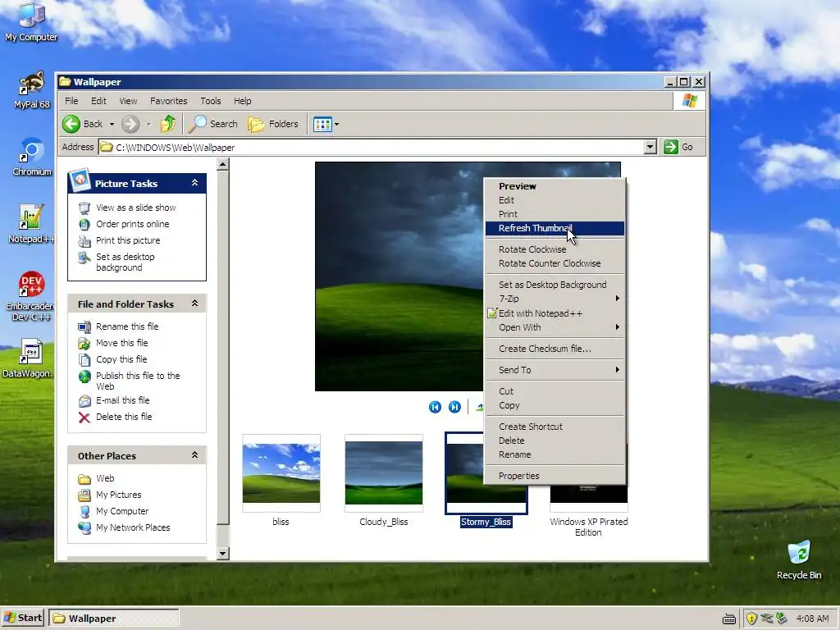This screenshot has width=840, height=630.
Task: Go up one folder level
Action: tap(168, 124)
